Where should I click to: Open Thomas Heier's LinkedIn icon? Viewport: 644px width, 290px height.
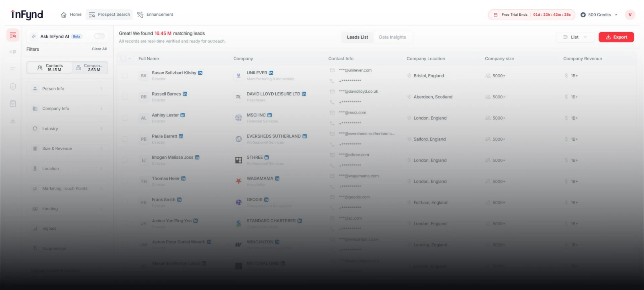pos(183,178)
